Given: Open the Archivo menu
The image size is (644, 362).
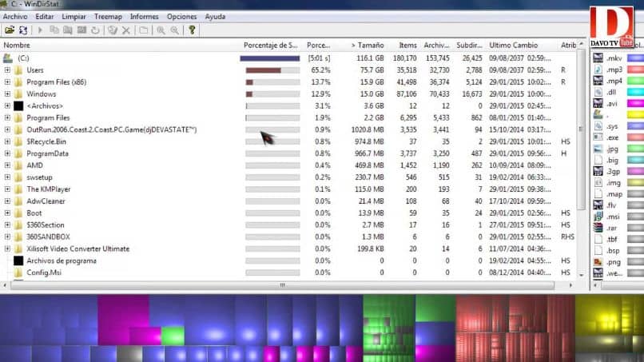Looking at the screenshot, I should (15, 17).
